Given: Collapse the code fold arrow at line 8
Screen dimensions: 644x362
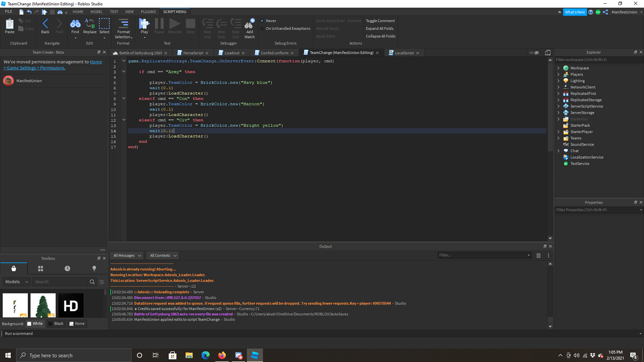Looking at the screenshot, I should click(x=124, y=99).
